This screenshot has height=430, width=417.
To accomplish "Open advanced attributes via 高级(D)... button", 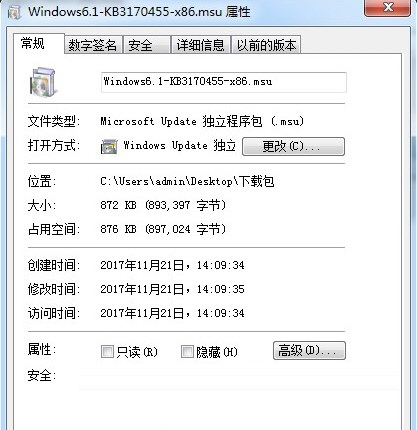I will 309,350.
